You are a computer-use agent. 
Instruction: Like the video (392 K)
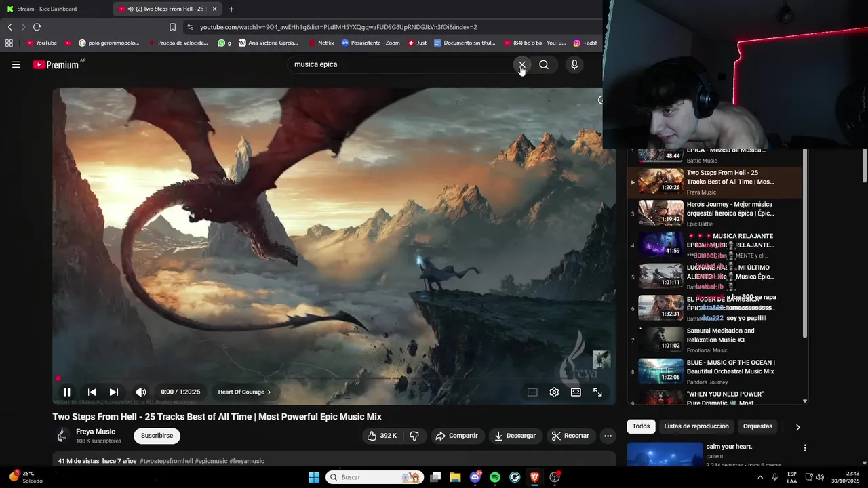click(382, 436)
